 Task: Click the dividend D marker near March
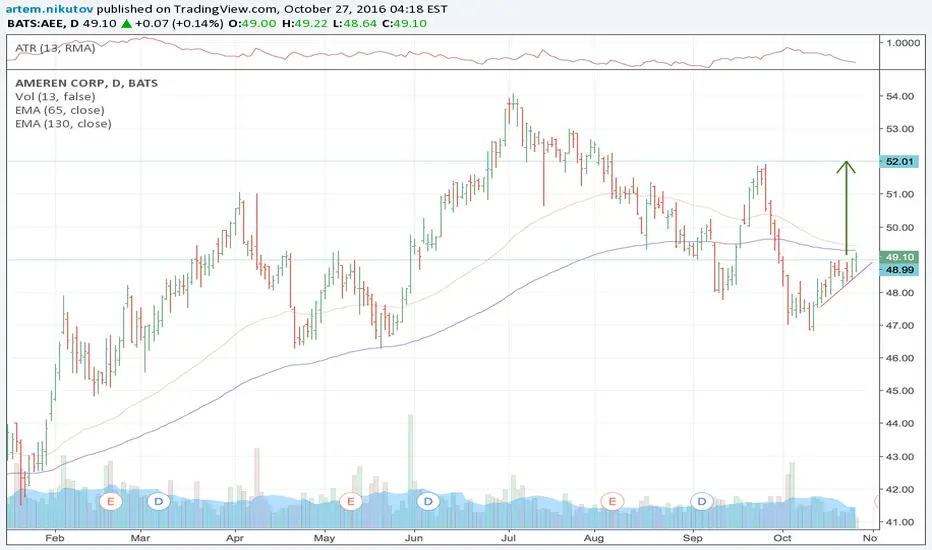pos(159,501)
